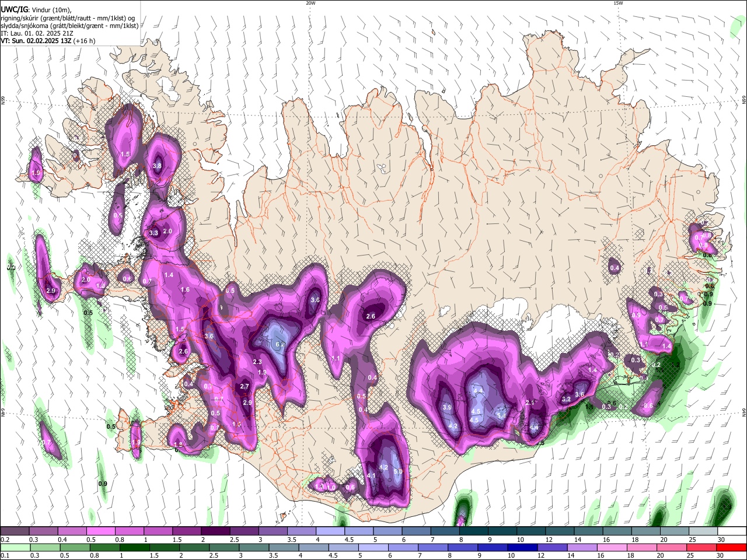Click the 0.4 label in the upper legend row
This screenshot has width=747, height=560.
(62, 540)
